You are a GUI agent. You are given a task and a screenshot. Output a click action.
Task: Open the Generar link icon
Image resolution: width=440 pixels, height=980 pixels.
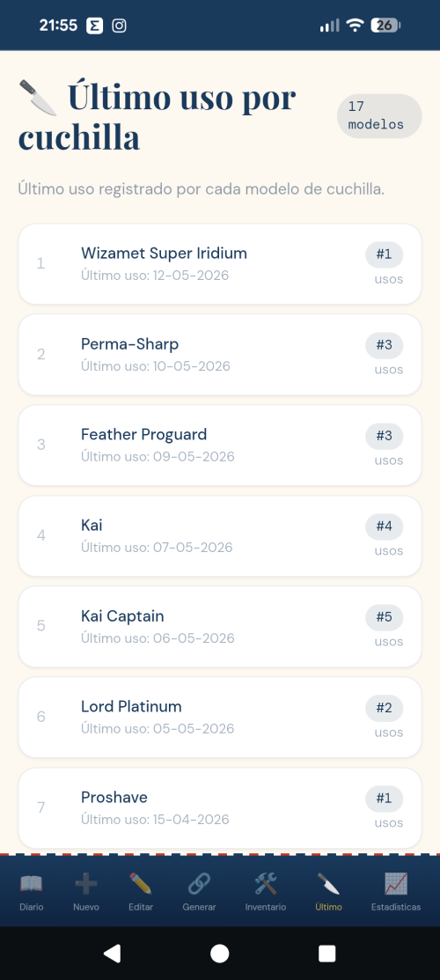click(x=200, y=884)
